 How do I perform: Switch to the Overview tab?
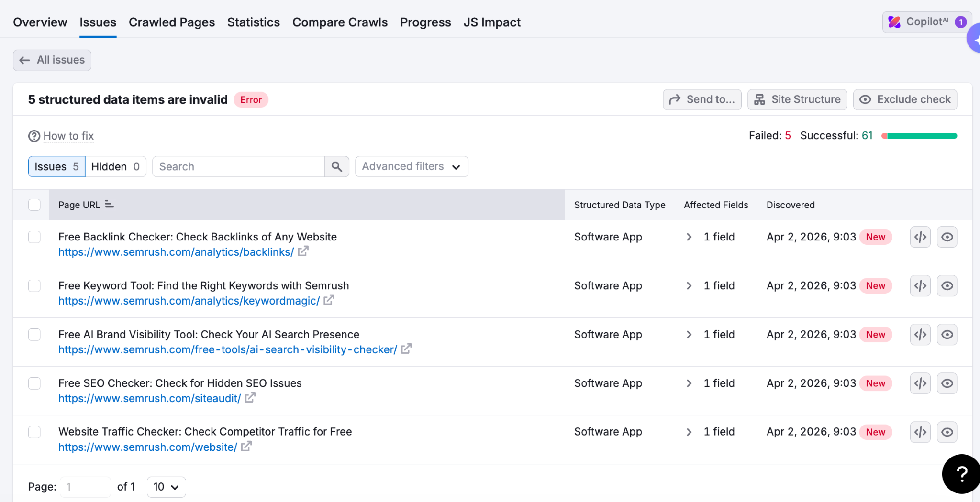pyautogui.click(x=40, y=22)
